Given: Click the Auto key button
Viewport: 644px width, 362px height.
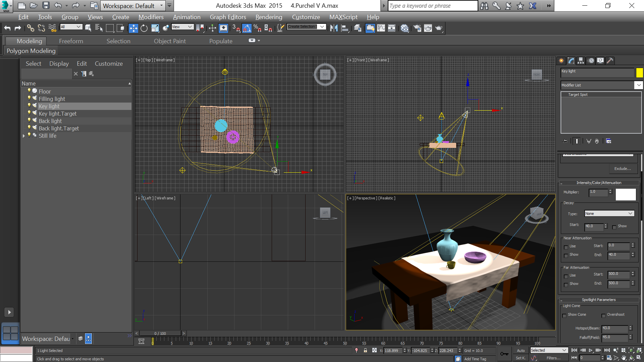Looking at the screenshot, I should (521, 351).
